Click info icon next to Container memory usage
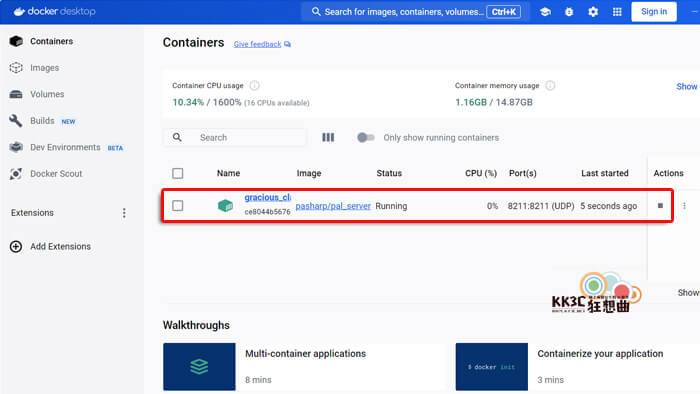This screenshot has height=394, width=700. [x=550, y=85]
